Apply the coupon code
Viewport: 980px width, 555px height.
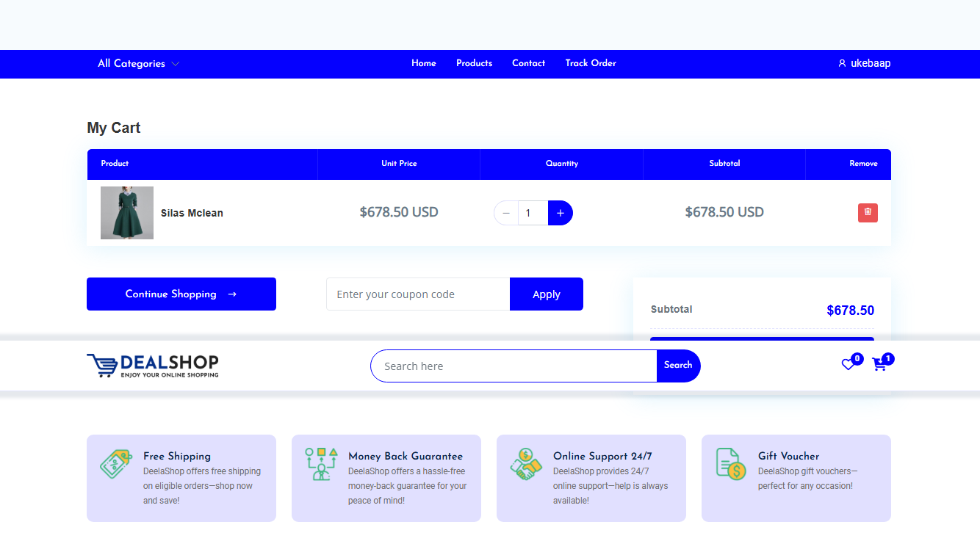coord(546,294)
